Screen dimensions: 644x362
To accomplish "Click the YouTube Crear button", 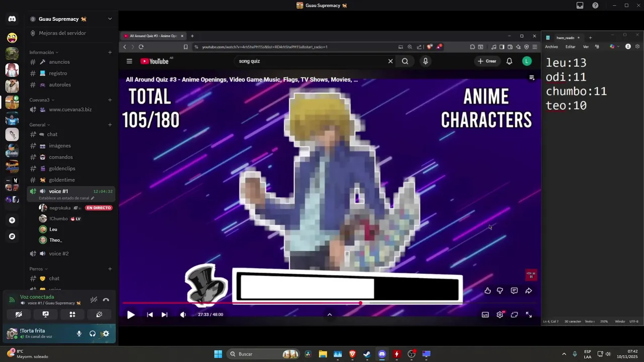I will point(487,61).
